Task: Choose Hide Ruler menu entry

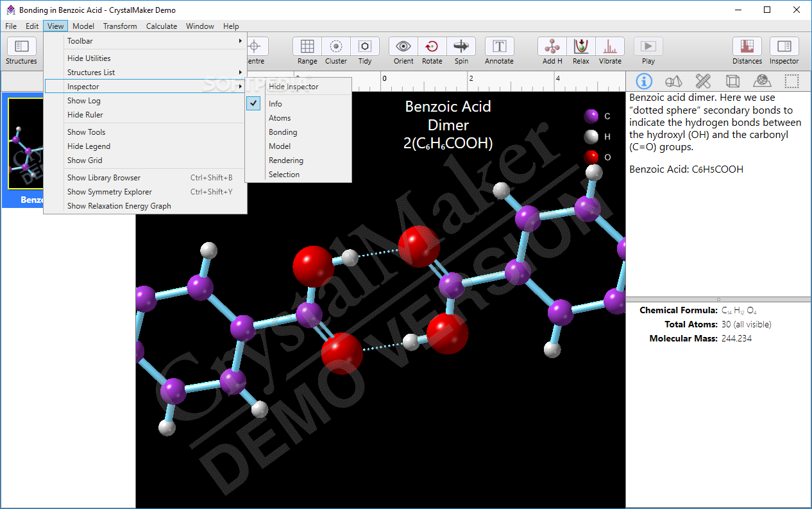Action: pyautogui.click(x=145, y=115)
